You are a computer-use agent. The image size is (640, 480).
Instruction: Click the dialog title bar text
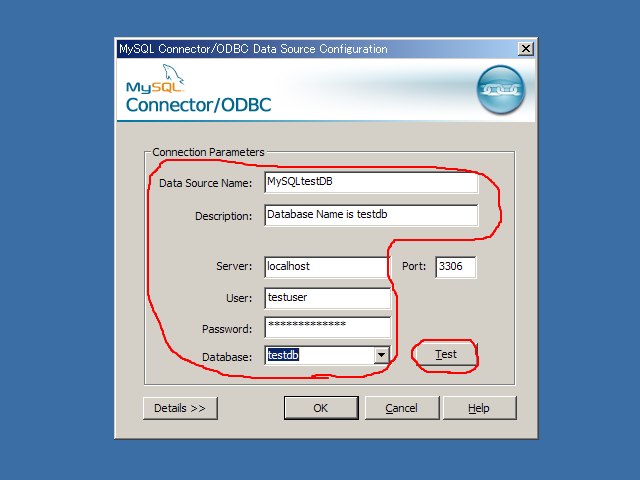253,49
